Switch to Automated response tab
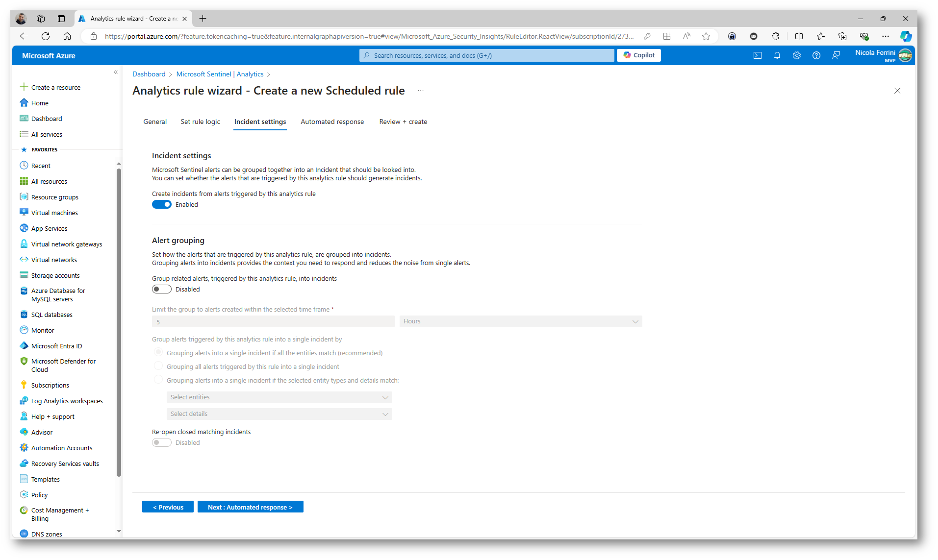The width and height of the screenshot is (938, 560). pos(332,122)
